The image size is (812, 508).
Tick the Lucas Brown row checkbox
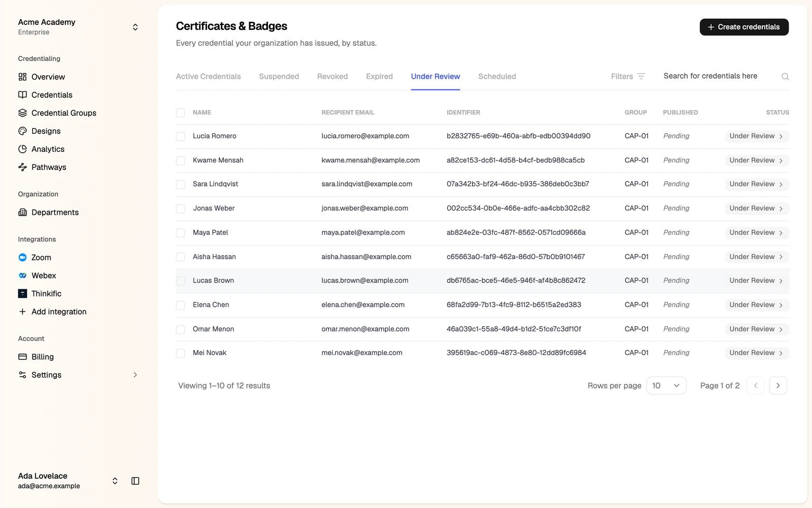[x=180, y=280]
